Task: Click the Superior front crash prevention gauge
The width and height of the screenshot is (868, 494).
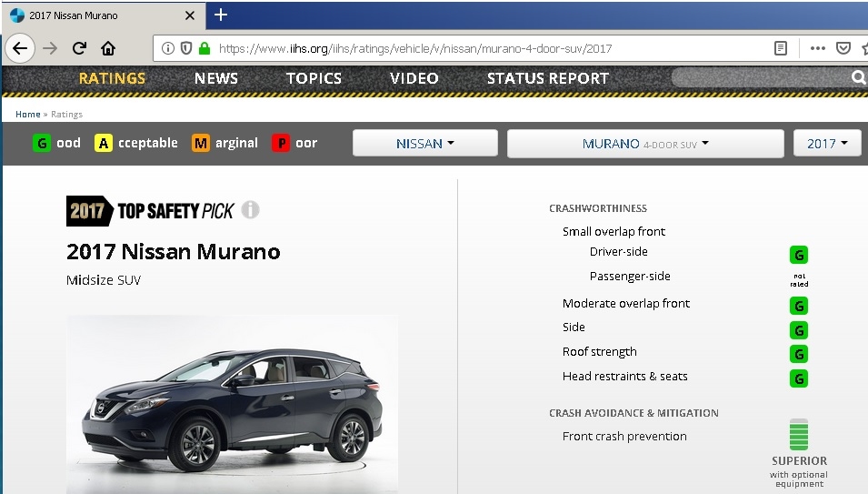Action: pos(799,435)
